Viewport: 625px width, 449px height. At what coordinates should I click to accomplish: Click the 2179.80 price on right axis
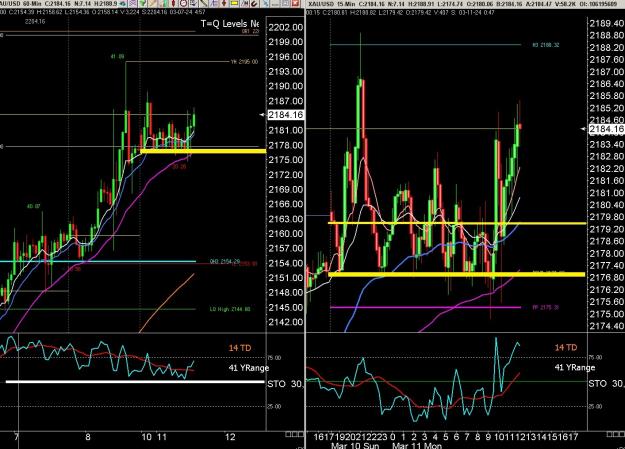click(x=607, y=217)
